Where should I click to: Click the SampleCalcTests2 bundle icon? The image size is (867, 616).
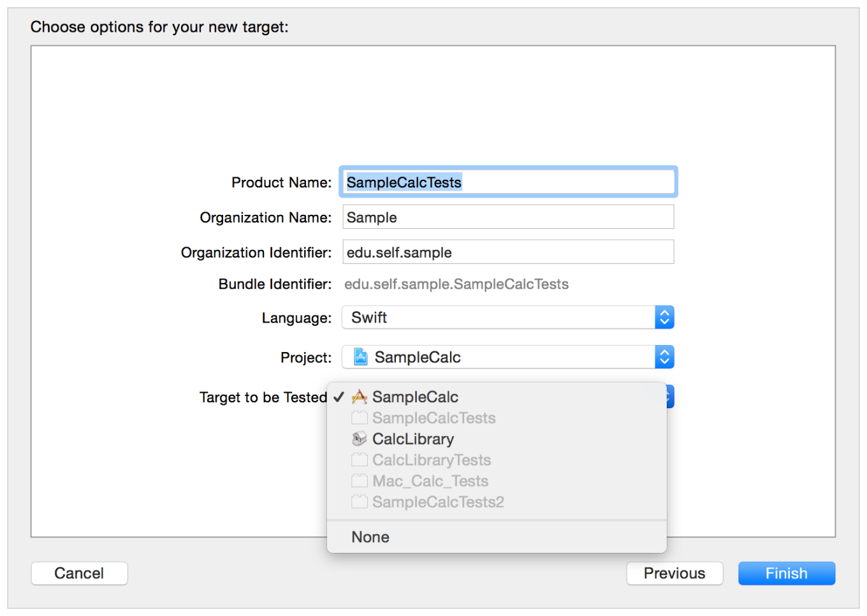point(360,502)
